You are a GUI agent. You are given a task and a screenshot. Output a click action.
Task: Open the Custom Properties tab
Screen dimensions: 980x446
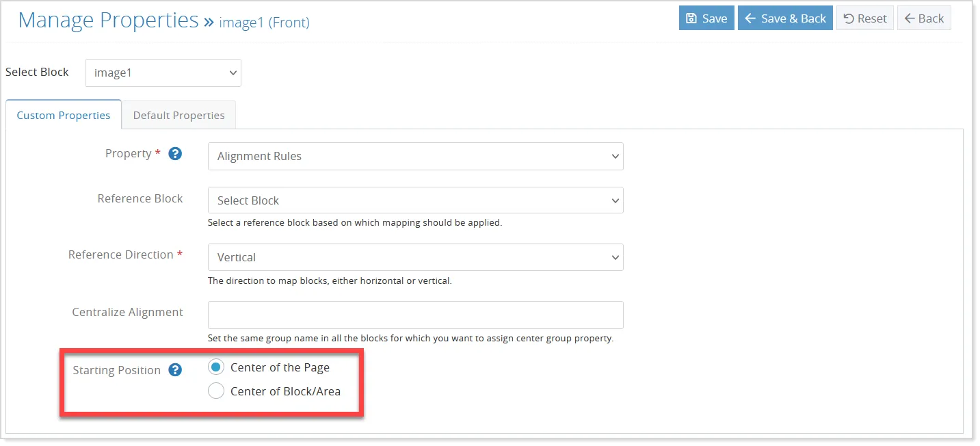64,115
